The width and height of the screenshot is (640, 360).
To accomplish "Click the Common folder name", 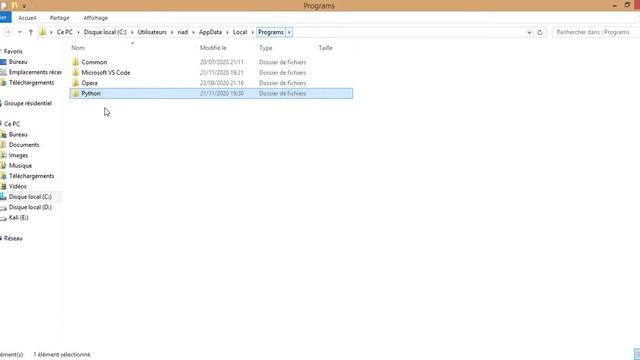I will pos(94,62).
